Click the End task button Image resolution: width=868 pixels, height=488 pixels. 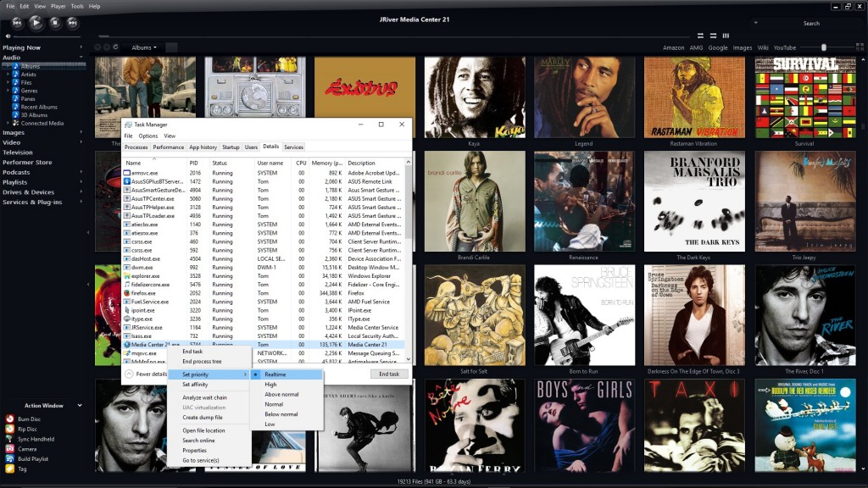pos(389,374)
